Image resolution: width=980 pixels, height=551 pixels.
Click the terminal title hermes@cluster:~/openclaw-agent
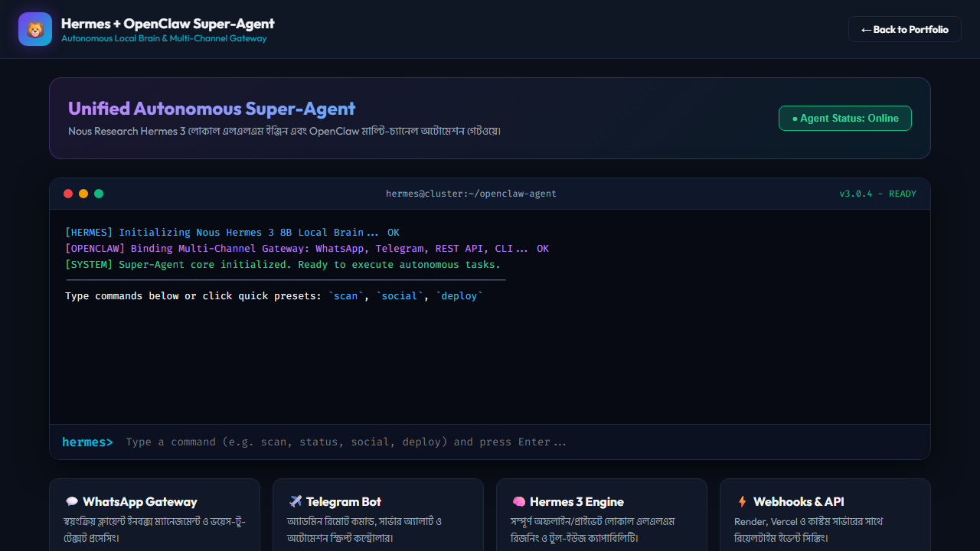click(x=471, y=194)
